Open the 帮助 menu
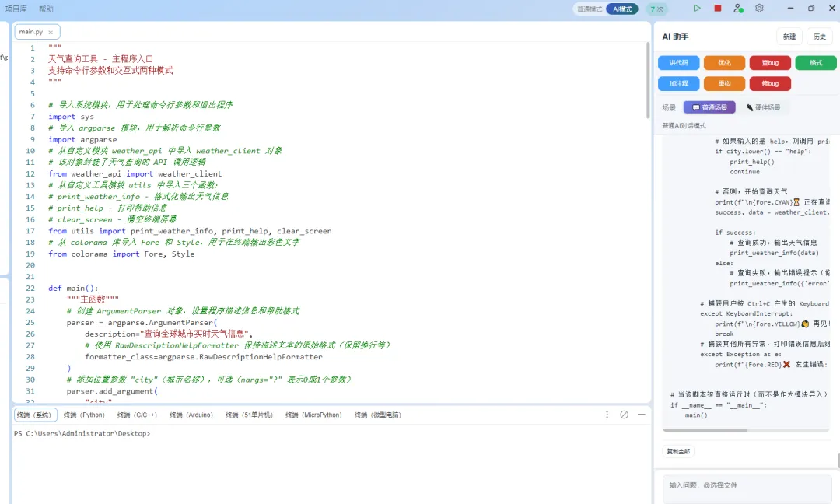Image resolution: width=840 pixels, height=504 pixels. point(46,9)
